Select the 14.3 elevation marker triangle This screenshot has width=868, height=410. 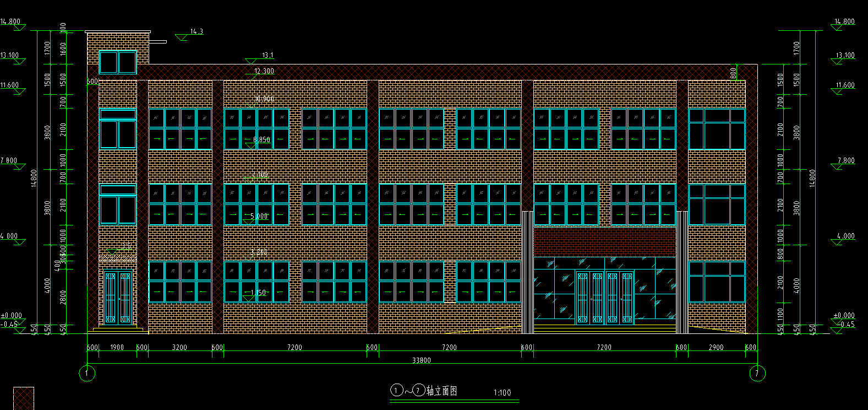tap(182, 37)
